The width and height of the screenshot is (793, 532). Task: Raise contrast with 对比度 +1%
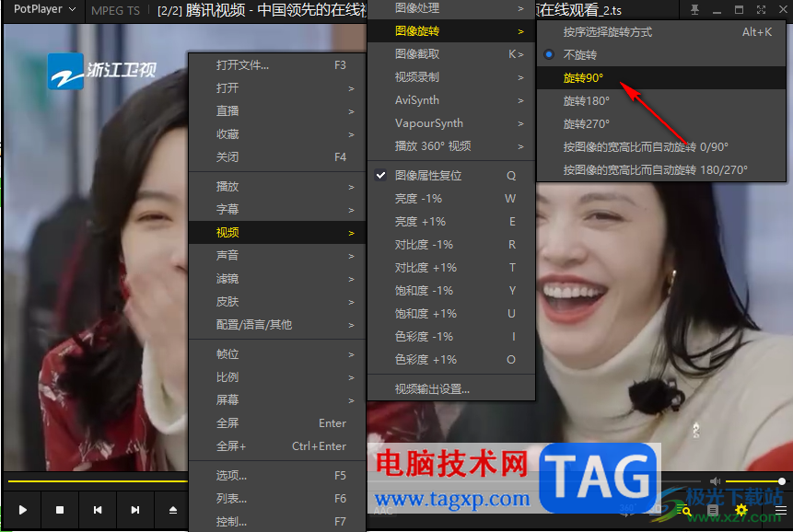(451, 267)
